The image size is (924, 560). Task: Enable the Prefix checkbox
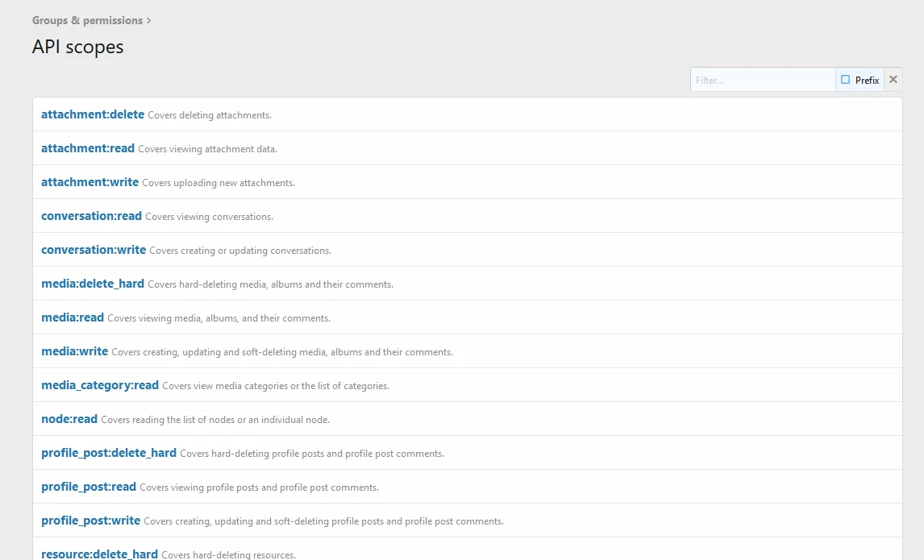[846, 80]
